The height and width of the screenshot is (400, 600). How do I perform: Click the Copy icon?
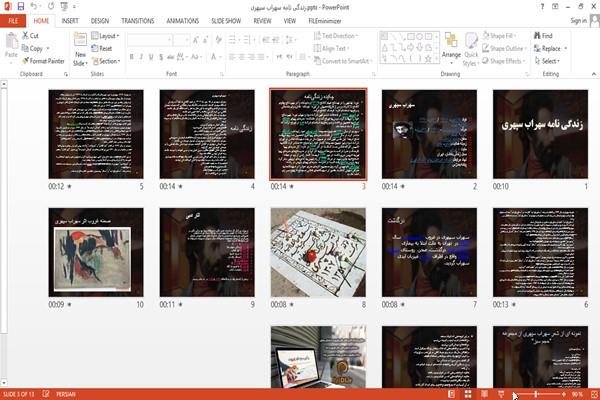(x=25, y=48)
